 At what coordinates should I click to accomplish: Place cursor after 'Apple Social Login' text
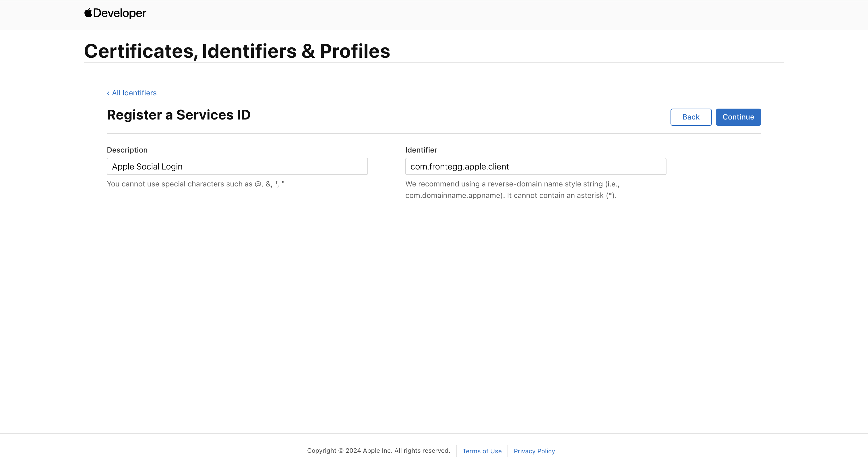tap(183, 167)
